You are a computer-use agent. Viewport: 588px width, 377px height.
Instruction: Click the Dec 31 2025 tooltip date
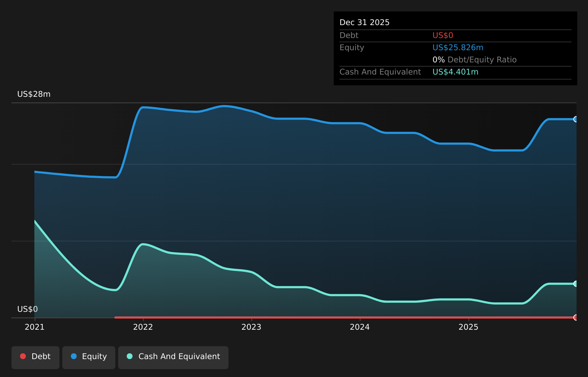(x=365, y=23)
